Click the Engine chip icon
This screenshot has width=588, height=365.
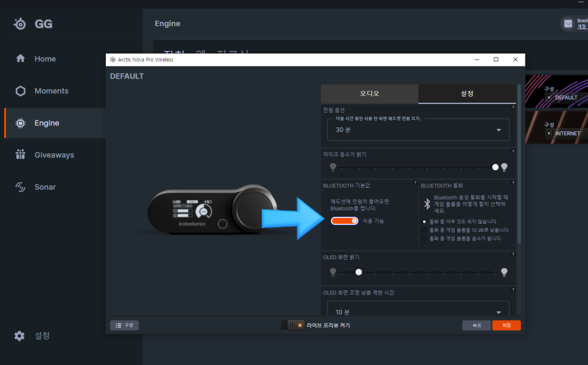click(x=21, y=123)
